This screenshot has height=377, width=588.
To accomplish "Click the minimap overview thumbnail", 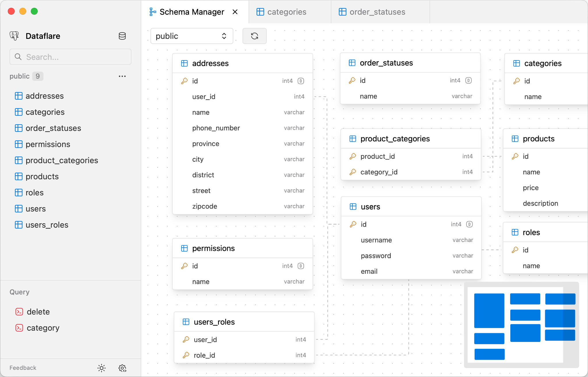I will point(521,325).
